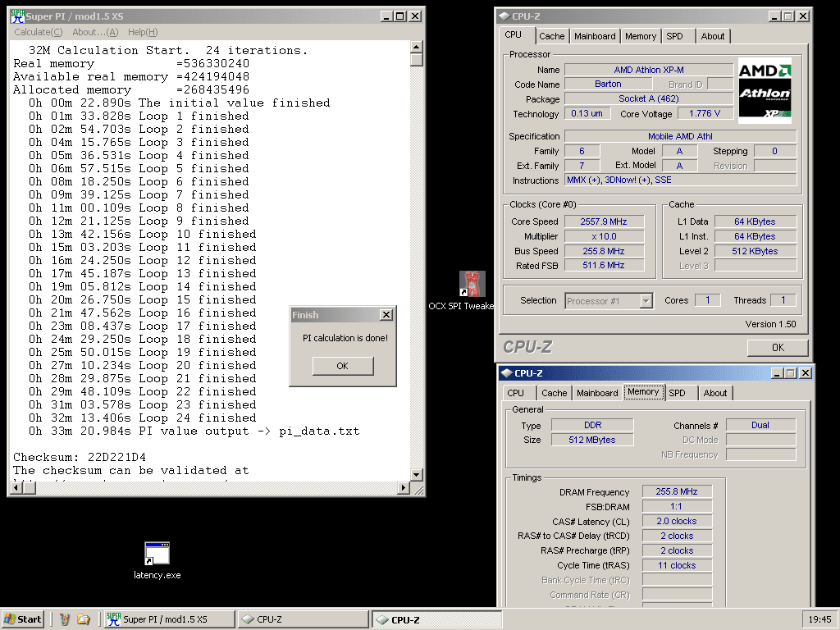840x630 pixels.
Task: Click the Package field Socket A (462)
Action: [649, 99]
